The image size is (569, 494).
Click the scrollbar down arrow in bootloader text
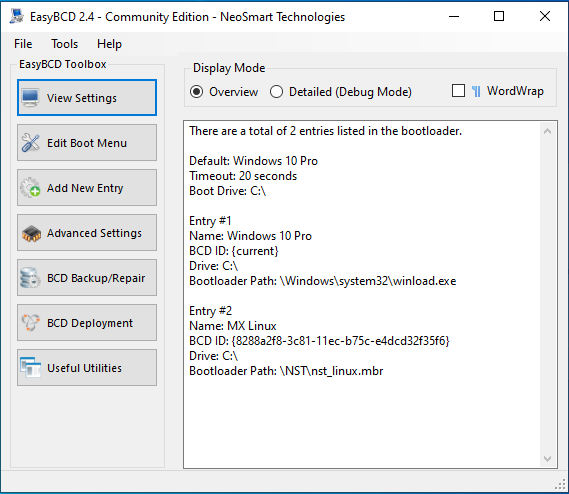548,459
